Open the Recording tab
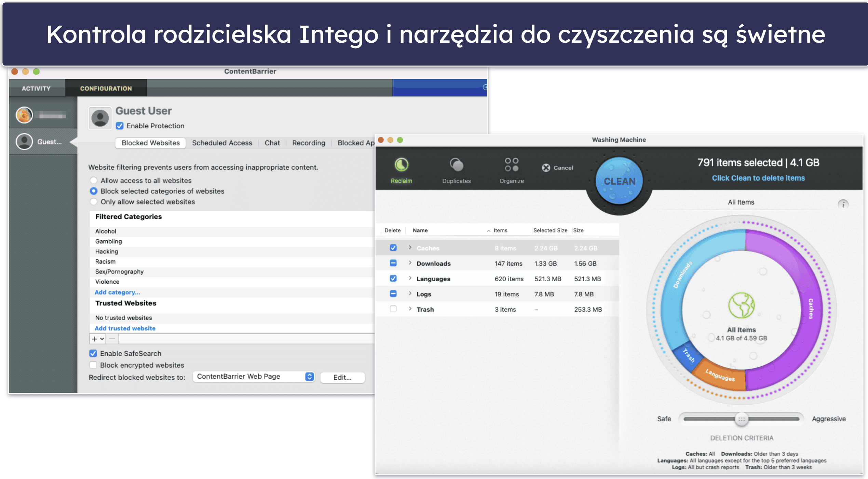This screenshot has height=479, width=868. pos(308,143)
